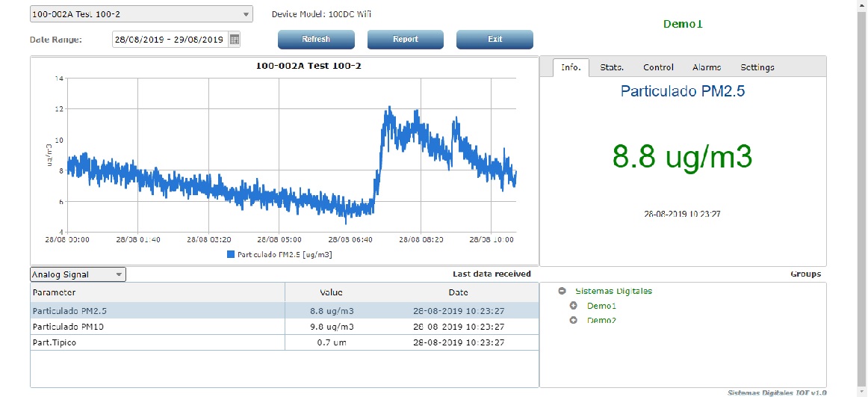The width and height of the screenshot is (868, 397).
Task: Select the Info. tab
Action: [571, 67]
